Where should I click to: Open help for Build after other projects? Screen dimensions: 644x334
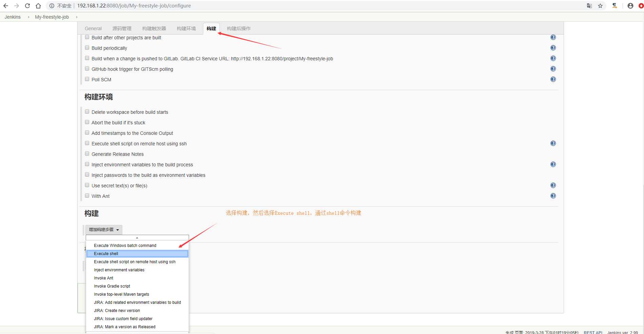(x=553, y=37)
